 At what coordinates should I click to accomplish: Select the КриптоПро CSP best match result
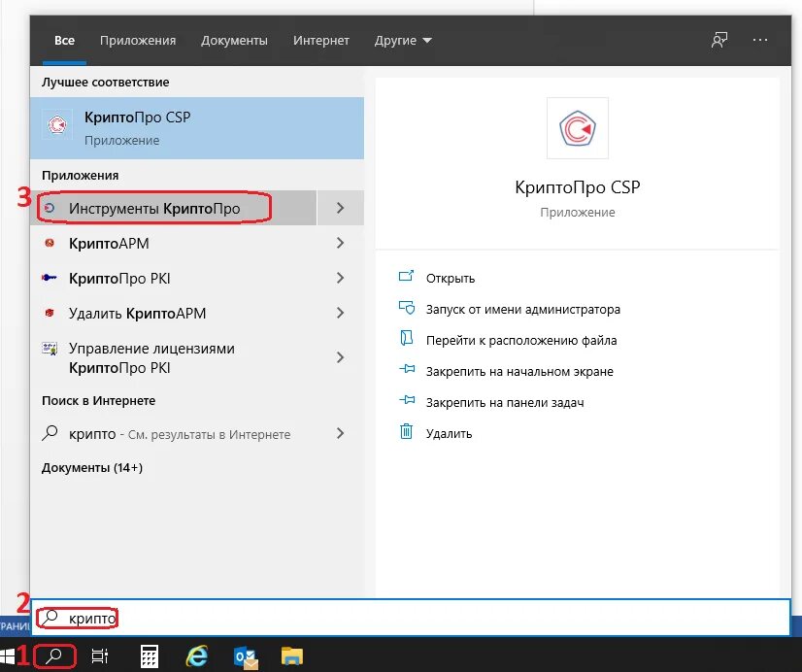(197, 128)
